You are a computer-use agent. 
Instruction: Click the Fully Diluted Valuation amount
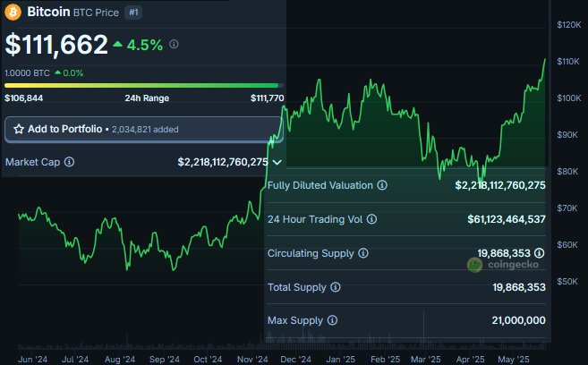[500, 185]
